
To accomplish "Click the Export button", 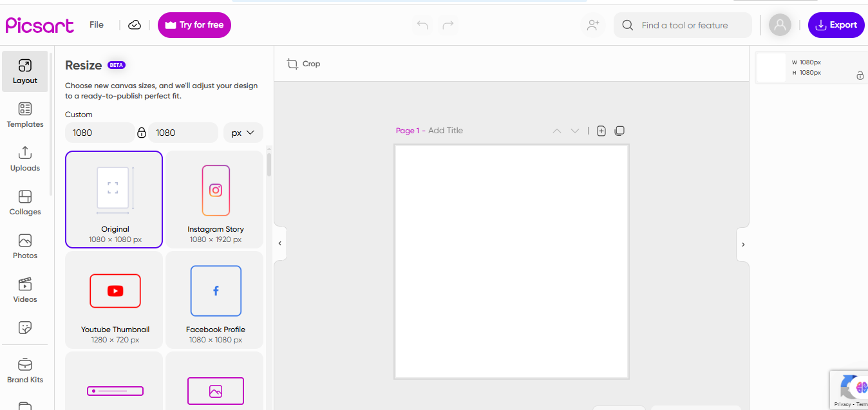I will [836, 25].
